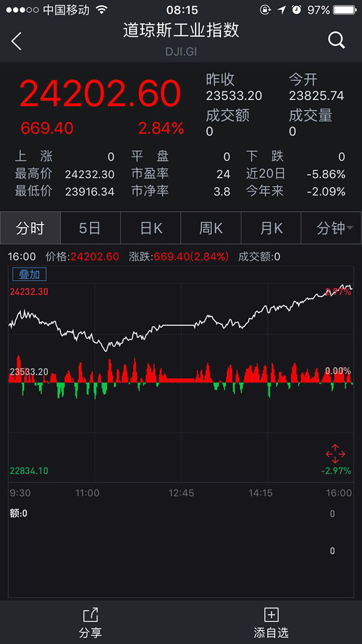The image size is (362, 644).
Task: Click the 成交量 label in header stats
Action: pos(310,116)
